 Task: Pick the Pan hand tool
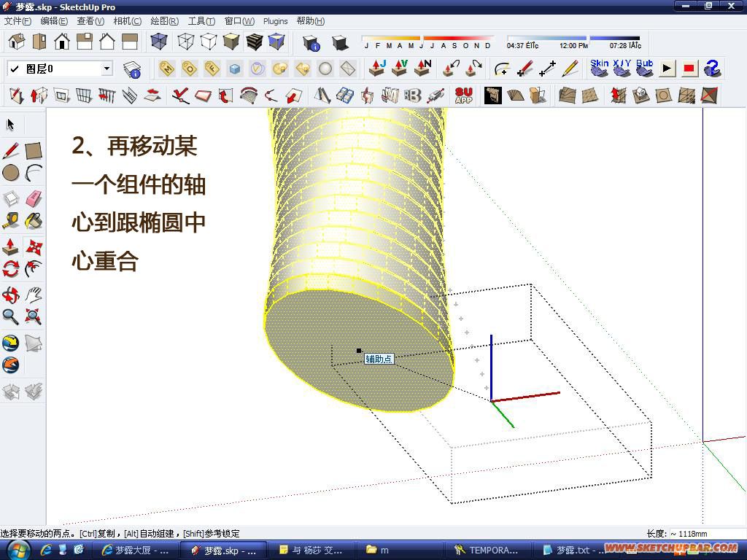pyautogui.click(x=34, y=295)
